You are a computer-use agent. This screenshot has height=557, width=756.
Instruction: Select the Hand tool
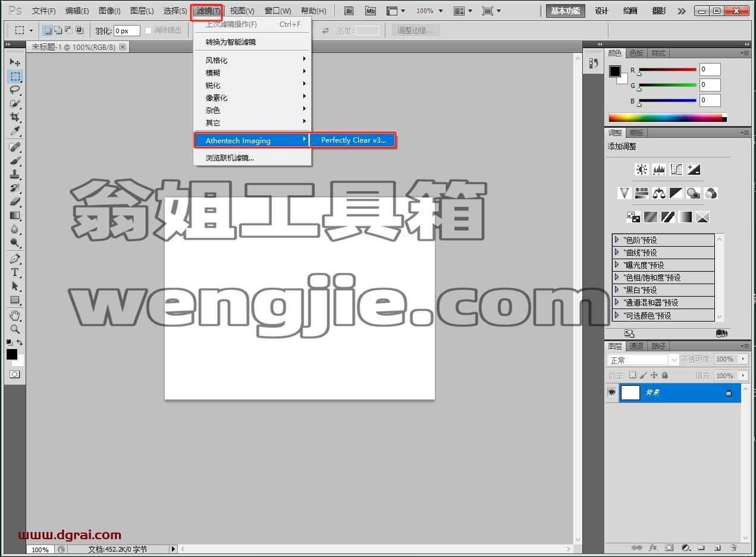(x=15, y=315)
